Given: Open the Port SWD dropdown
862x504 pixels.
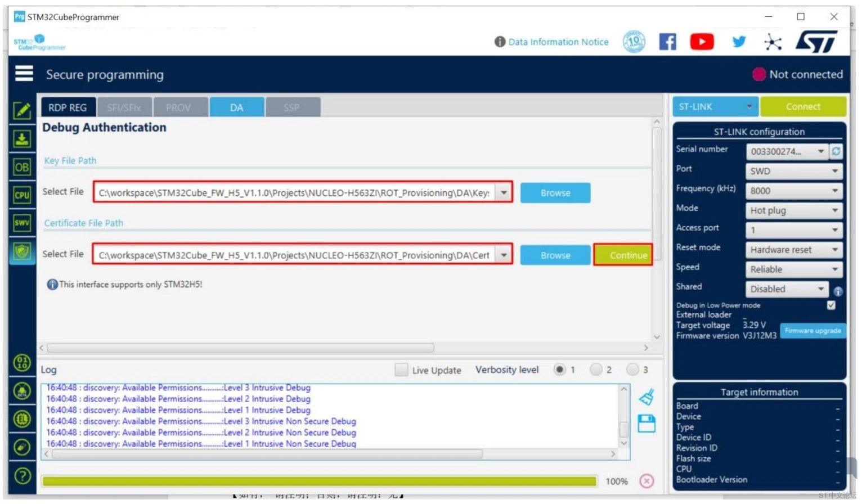Looking at the screenshot, I should (794, 171).
